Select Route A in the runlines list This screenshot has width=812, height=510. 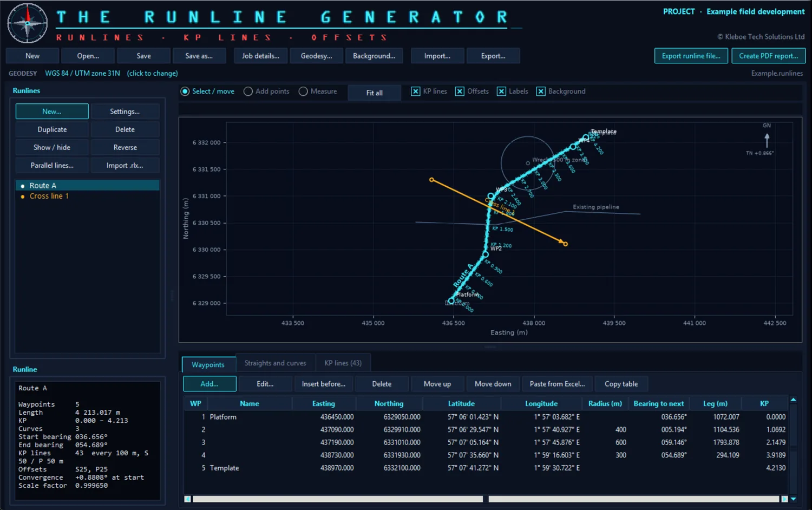coord(88,186)
